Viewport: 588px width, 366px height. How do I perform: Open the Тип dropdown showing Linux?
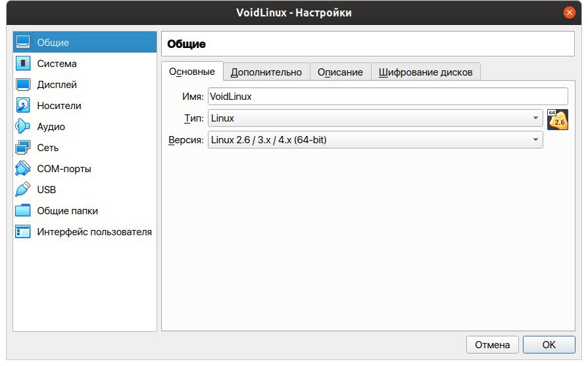click(375, 118)
